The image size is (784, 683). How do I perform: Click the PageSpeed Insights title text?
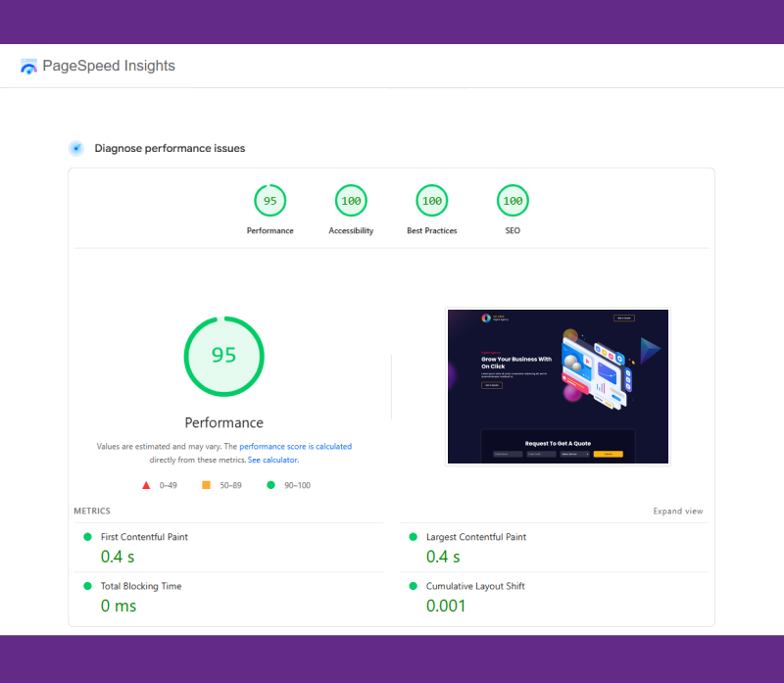(110, 67)
